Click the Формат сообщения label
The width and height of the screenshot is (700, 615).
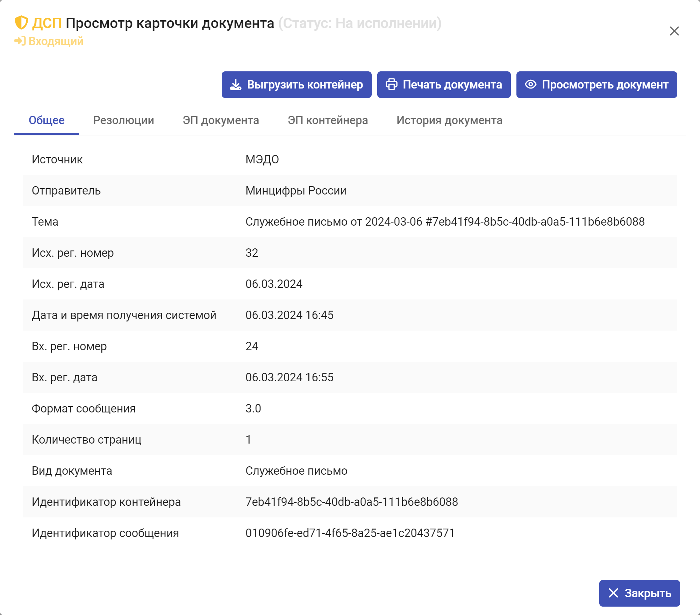click(x=84, y=409)
